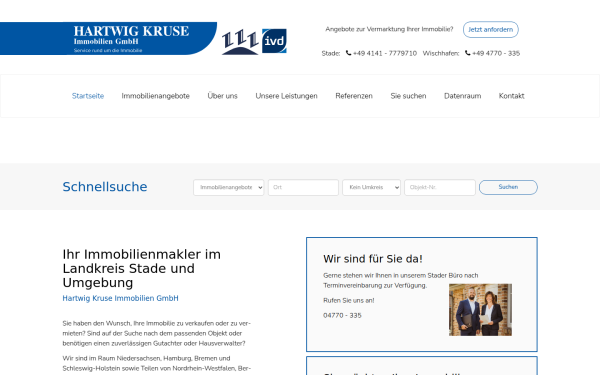Start the search with Suchen button
Viewport: 600px width, 375px height.
[x=508, y=187]
